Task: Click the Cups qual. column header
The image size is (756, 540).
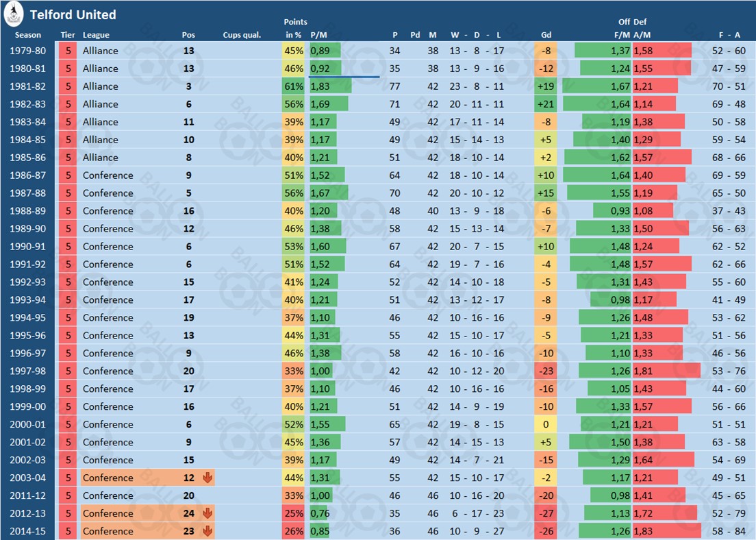Action: tap(242, 35)
